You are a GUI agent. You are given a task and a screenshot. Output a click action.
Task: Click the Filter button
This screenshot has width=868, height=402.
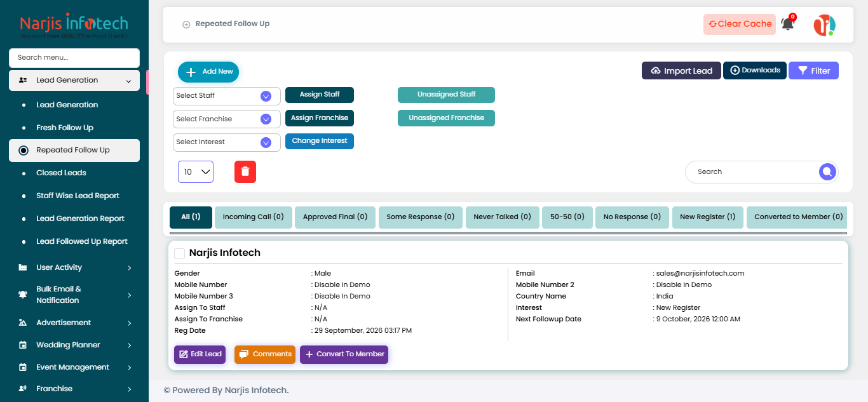click(813, 71)
